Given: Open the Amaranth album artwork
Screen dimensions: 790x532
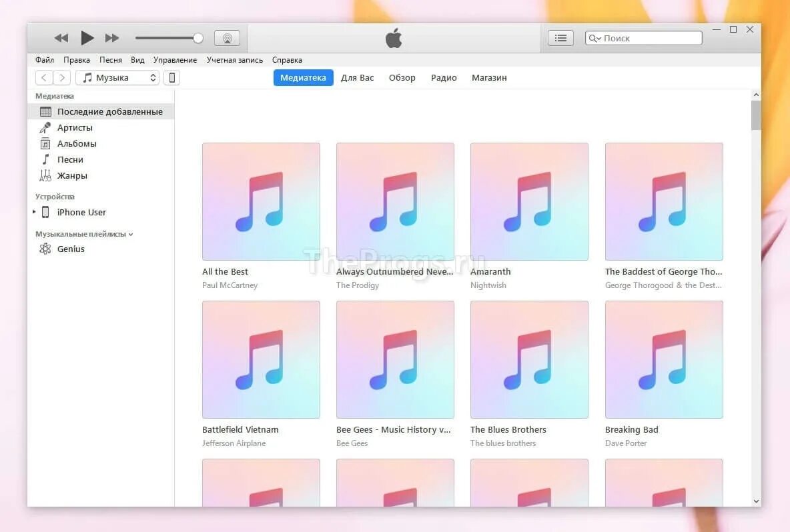Looking at the screenshot, I should (x=529, y=201).
